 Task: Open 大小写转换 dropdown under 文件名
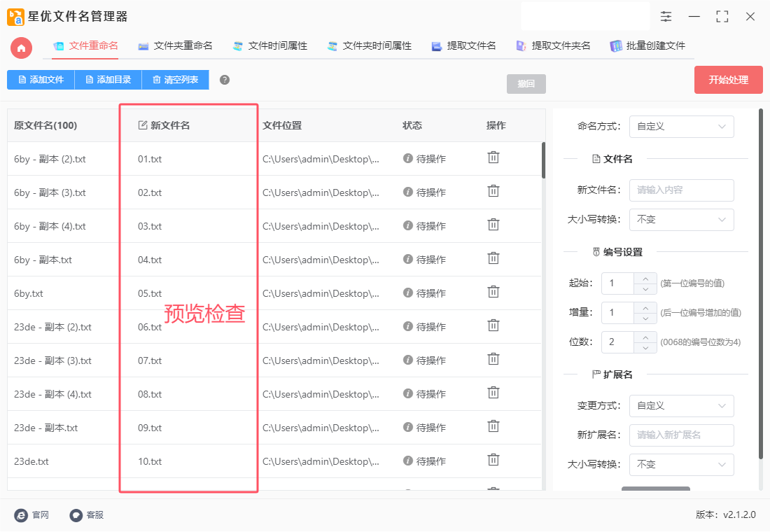click(x=681, y=220)
